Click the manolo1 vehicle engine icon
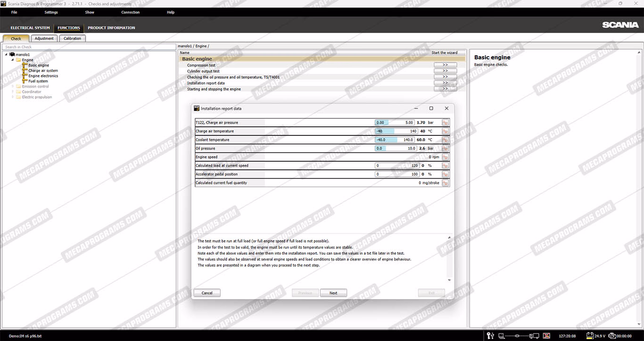Image resolution: width=644 pixels, height=341 pixels. click(12, 55)
